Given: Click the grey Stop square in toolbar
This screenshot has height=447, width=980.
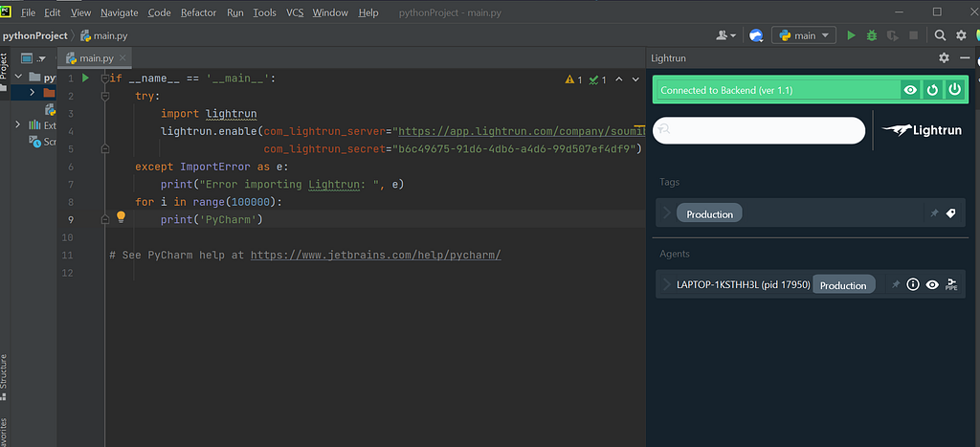Looking at the screenshot, I should tap(913, 35).
